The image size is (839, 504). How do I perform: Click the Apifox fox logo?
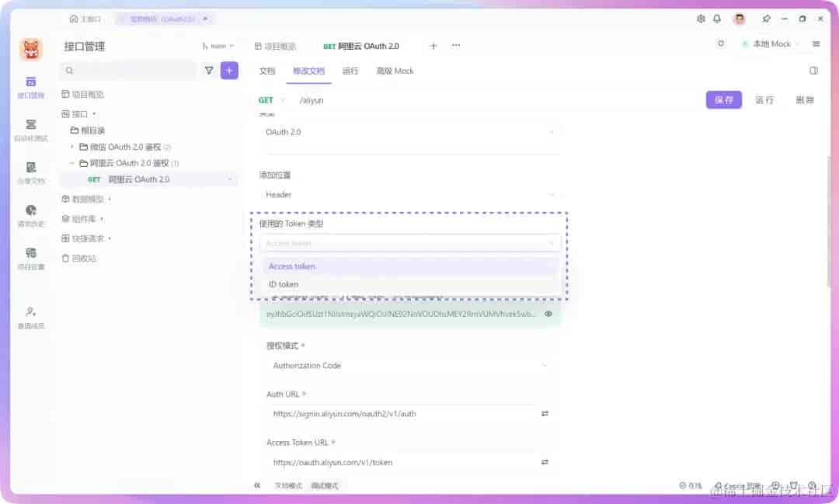pos(30,49)
